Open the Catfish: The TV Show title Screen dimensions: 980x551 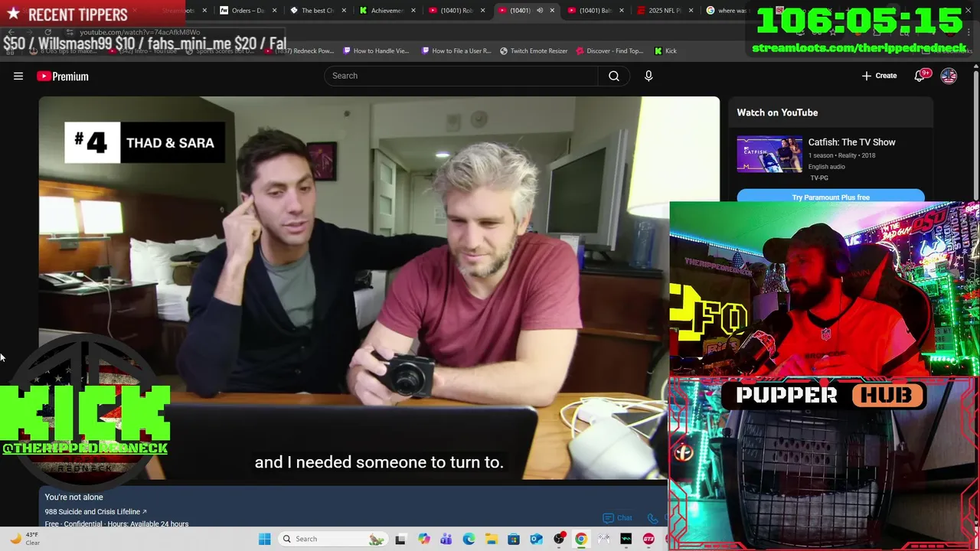pos(851,142)
